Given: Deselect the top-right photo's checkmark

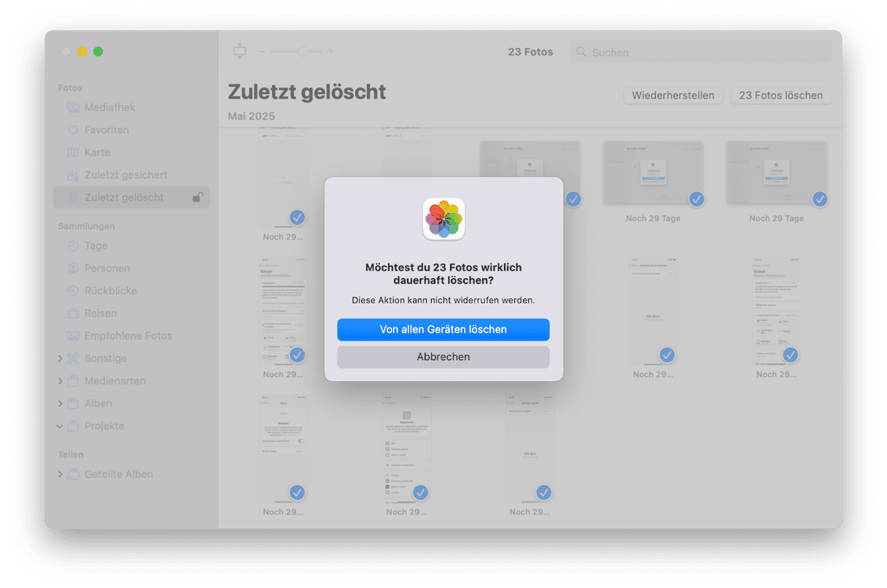Looking at the screenshot, I should pyautogui.click(x=819, y=198).
